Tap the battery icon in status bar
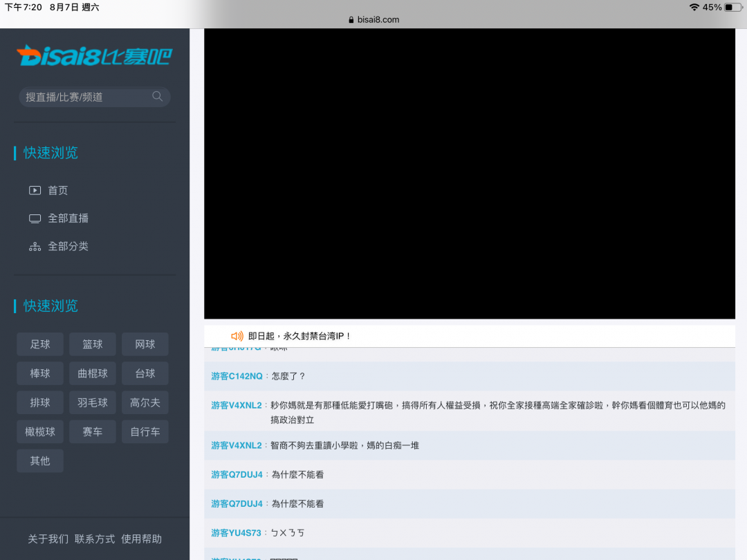 [x=732, y=7]
